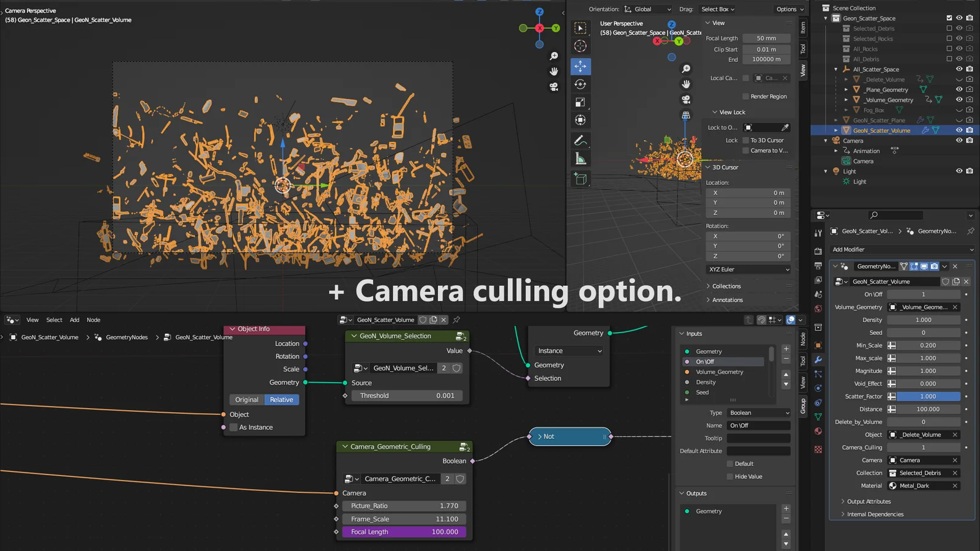Image resolution: width=980 pixels, height=551 pixels.
Task: Select the Annotate tool
Action: [580, 141]
